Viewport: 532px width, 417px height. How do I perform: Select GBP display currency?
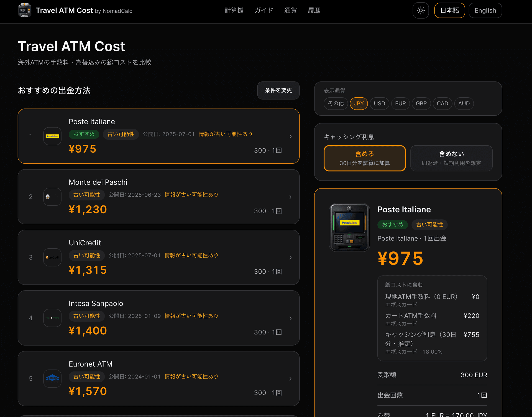click(x=421, y=103)
